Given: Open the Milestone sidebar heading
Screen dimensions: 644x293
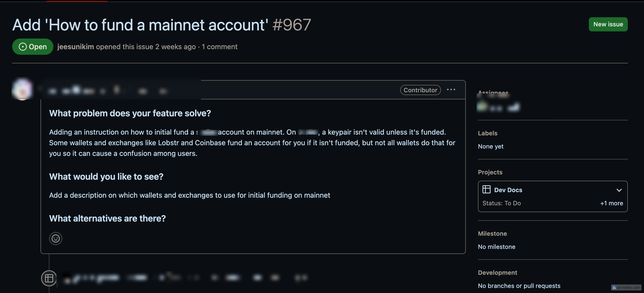Looking at the screenshot, I should coord(492,233).
